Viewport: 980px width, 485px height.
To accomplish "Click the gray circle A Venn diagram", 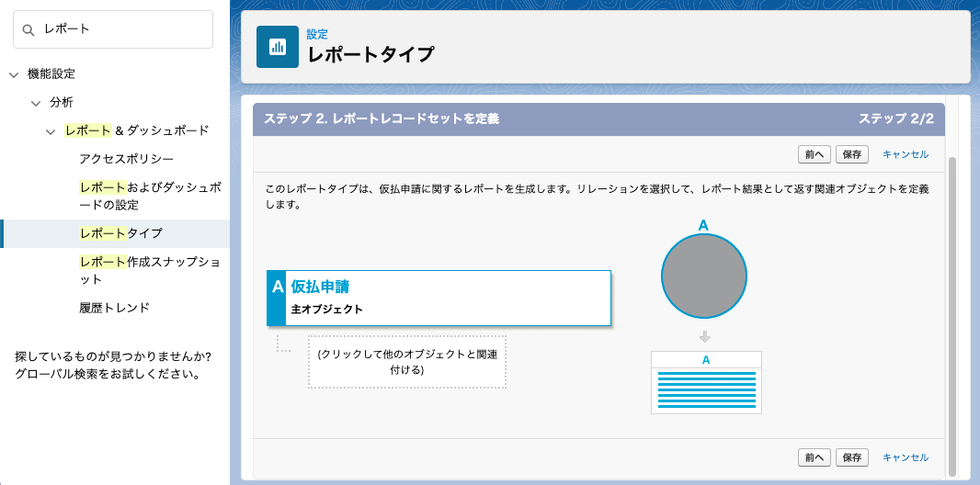I will coord(704,276).
